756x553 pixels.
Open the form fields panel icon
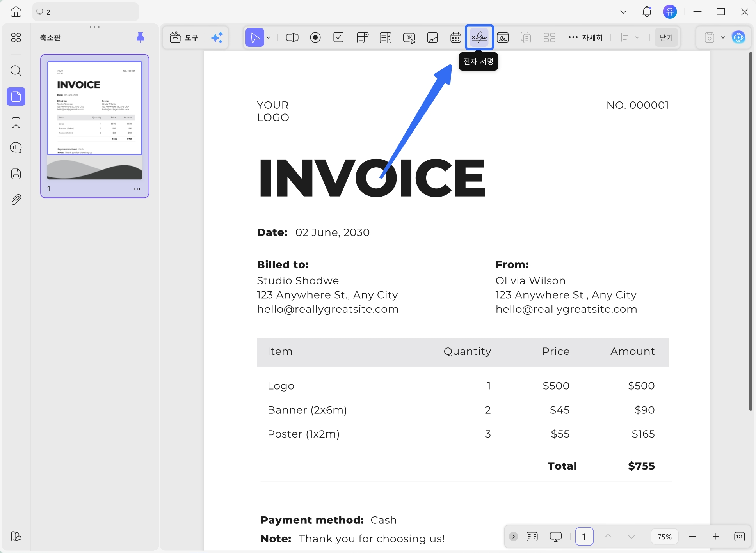pos(16,174)
